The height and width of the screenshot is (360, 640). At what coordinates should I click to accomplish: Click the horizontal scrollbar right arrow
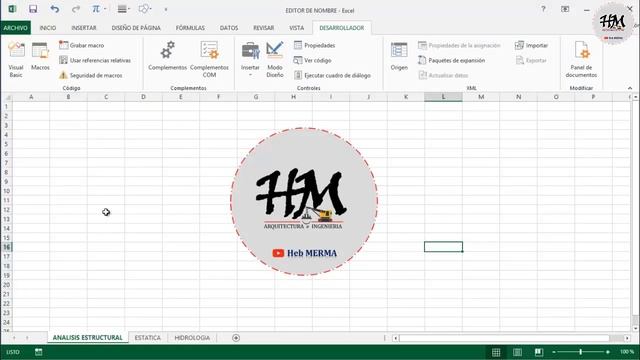(x=627, y=338)
